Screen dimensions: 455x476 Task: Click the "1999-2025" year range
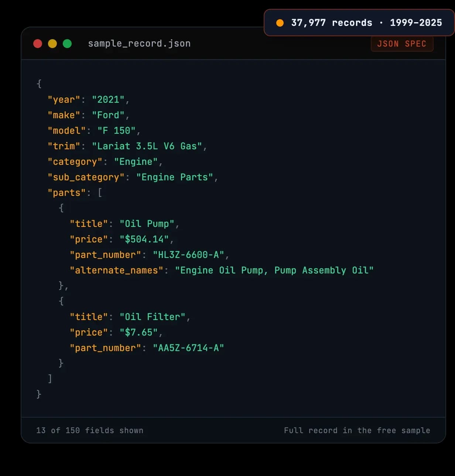pyautogui.click(x=416, y=23)
